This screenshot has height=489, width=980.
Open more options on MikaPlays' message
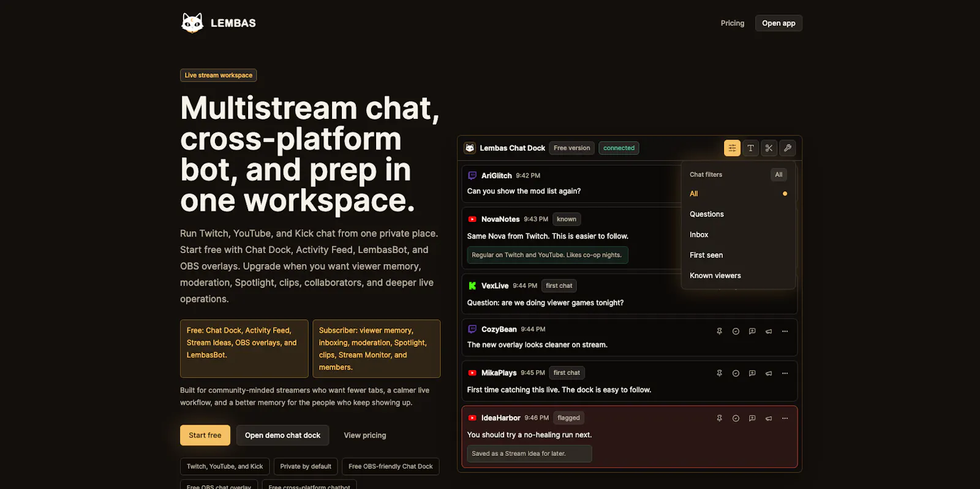pyautogui.click(x=785, y=373)
